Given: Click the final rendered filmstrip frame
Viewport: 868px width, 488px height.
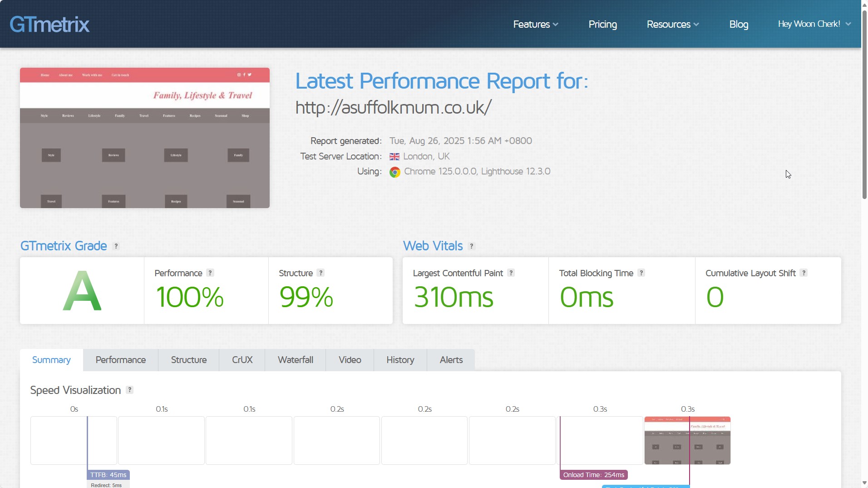Looking at the screenshot, I should click(687, 440).
